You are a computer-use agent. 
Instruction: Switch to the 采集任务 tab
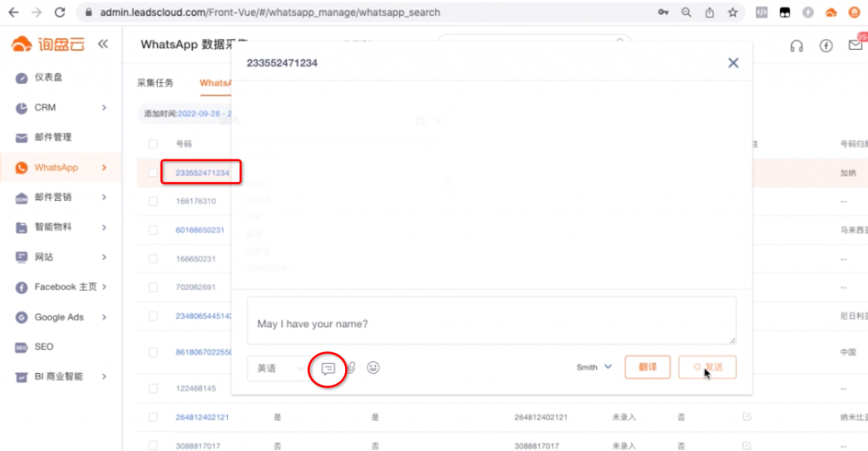click(156, 83)
